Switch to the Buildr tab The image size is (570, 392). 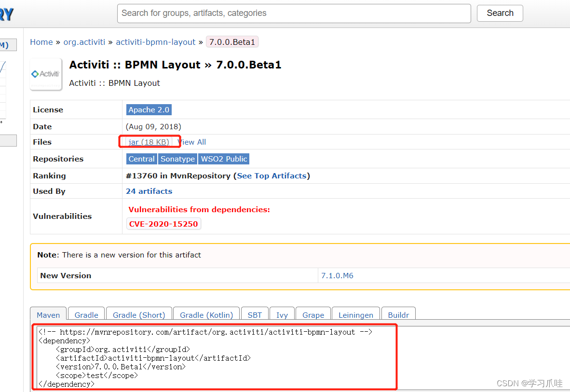(398, 315)
